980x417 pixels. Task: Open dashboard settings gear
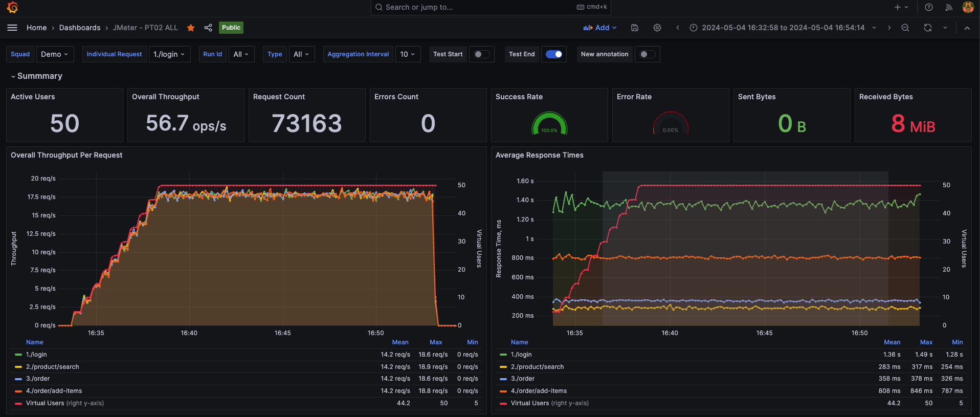coord(657,28)
